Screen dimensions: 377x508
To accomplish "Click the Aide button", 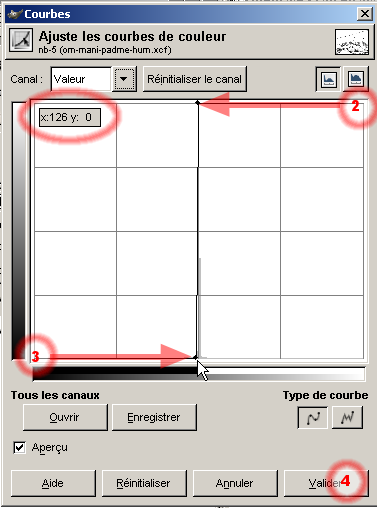I will coord(53,483).
